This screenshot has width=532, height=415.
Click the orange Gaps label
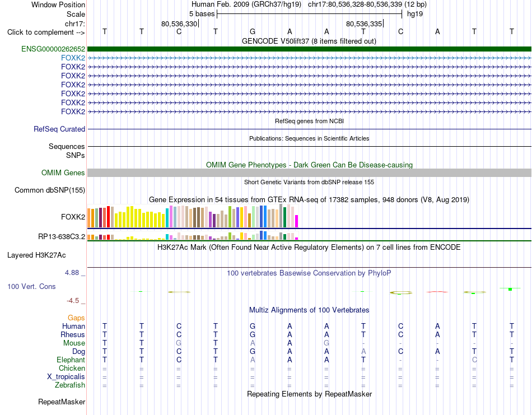tap(76, 318)
